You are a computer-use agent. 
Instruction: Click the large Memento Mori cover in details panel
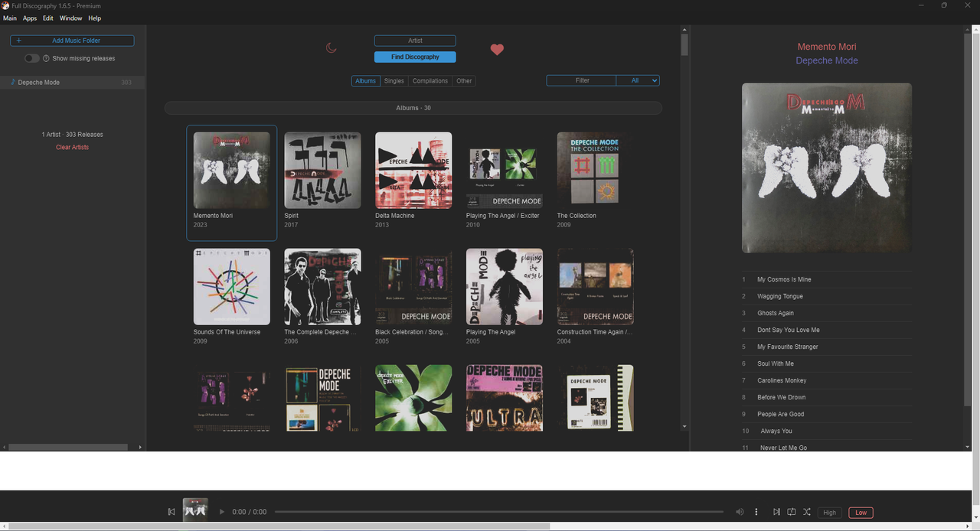pos(827,168)
